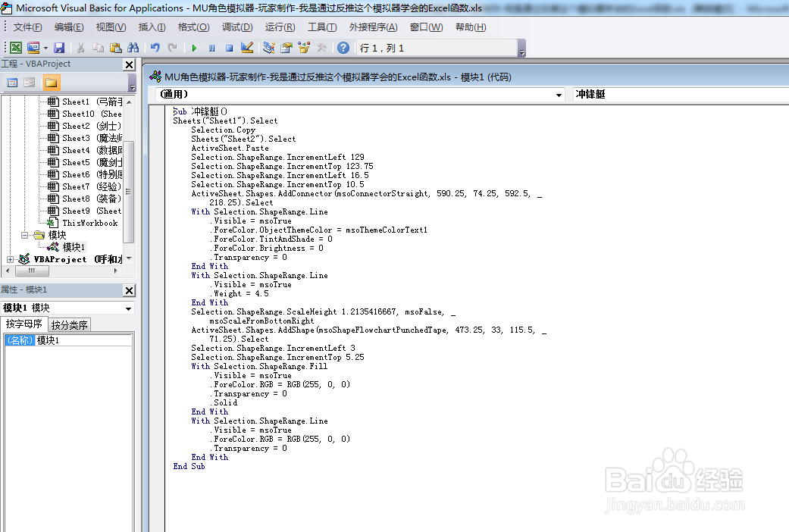Save the project with the floppy icon
The image size is (789, 532).
[x=59, y=48]
